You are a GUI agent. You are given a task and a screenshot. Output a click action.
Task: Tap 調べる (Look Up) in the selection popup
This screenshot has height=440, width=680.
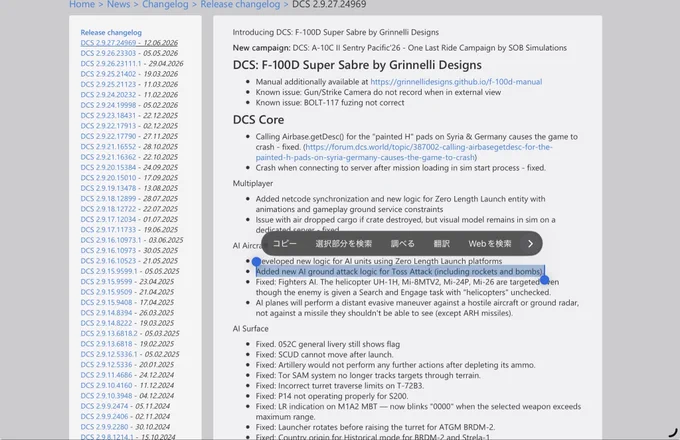(x=402, y=244)
